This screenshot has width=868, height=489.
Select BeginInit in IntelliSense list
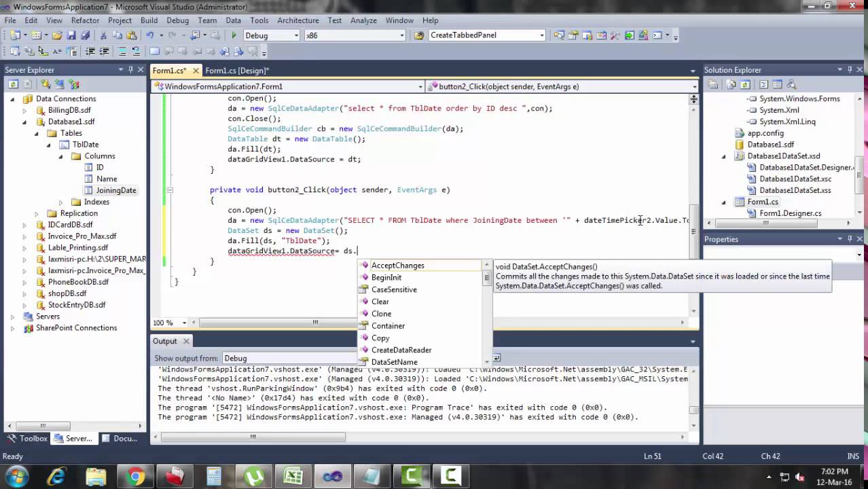point(386,277)
